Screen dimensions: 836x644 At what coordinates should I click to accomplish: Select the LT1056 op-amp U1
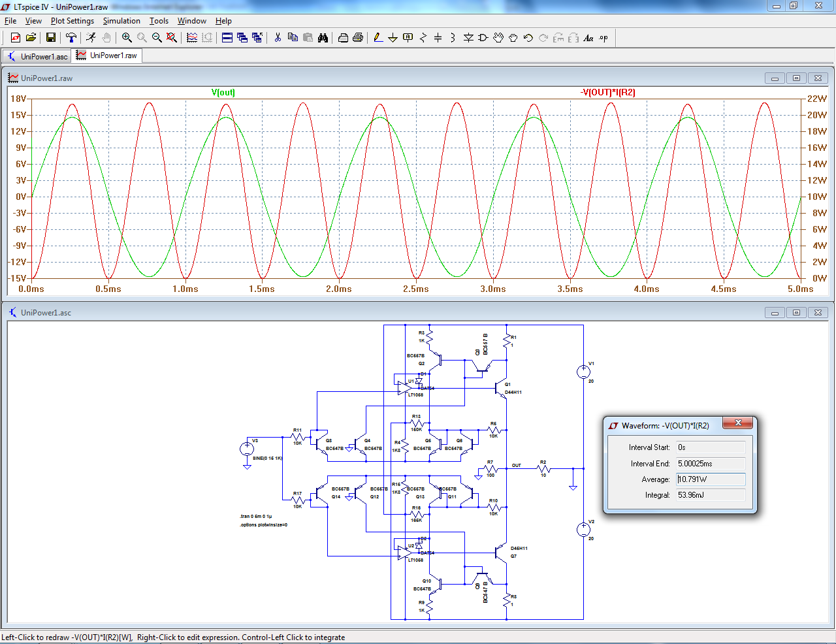point(405,387)
